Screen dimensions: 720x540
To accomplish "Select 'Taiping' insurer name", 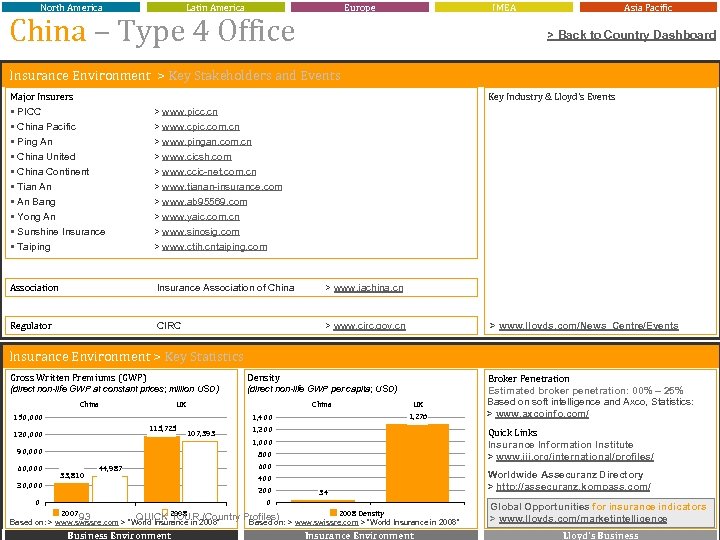I will 34,247.
